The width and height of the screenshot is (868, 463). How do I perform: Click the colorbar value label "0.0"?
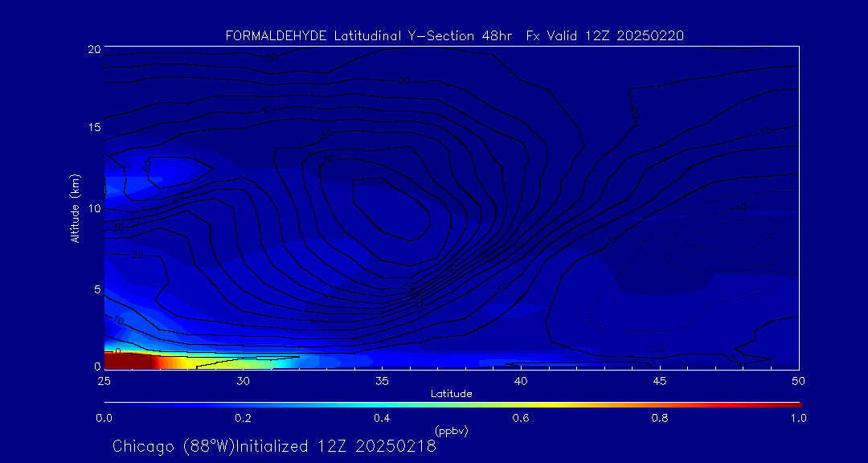[x=104, y=419]
